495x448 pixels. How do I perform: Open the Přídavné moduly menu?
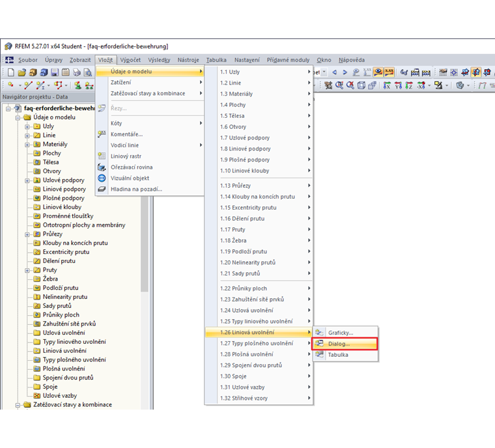289,60
